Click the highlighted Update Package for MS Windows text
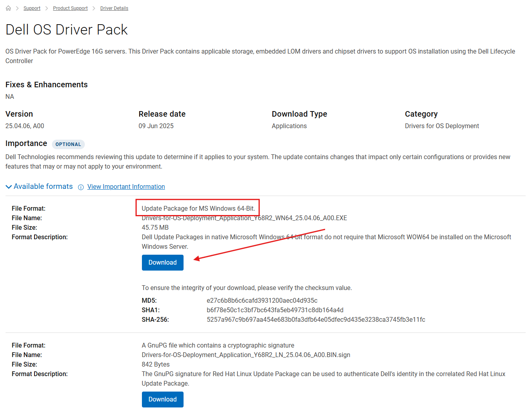The height and width of the screenshot is (413, 532). tap(198, 209)
